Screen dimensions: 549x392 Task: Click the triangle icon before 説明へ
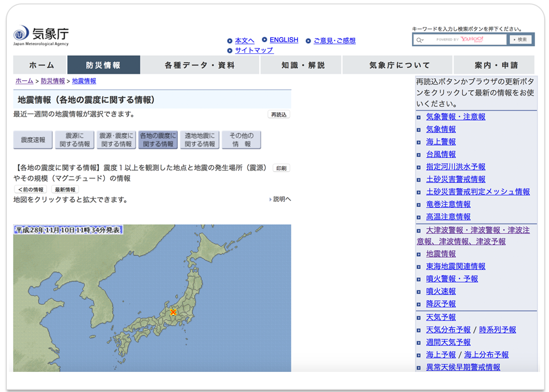(x=271, y=199)
